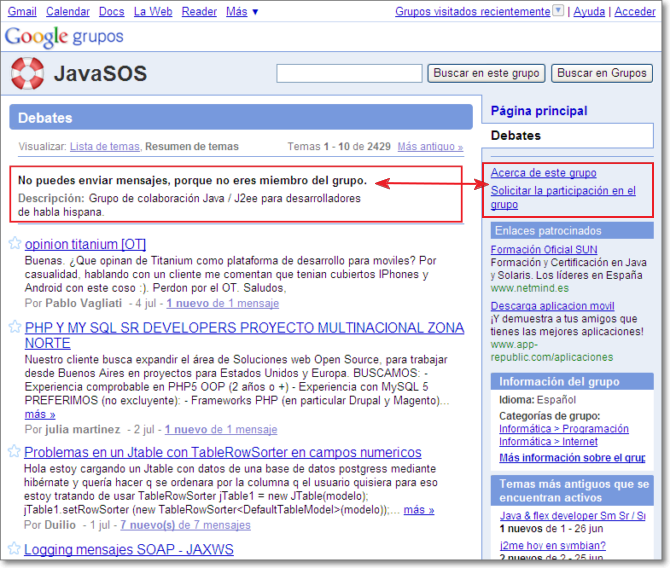Viewport: 670px width, 568px height.
Task: Click the Google grupos logo
Action: coord(64,37)
